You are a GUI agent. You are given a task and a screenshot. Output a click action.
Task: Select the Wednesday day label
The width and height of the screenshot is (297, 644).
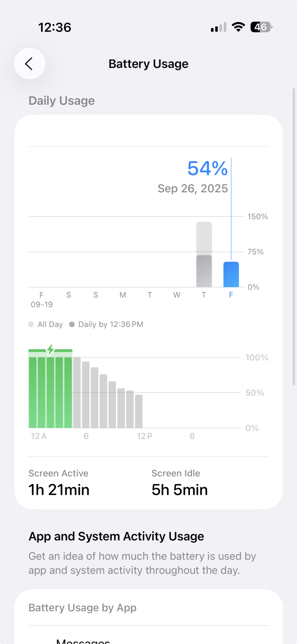[x=177, y=295]
